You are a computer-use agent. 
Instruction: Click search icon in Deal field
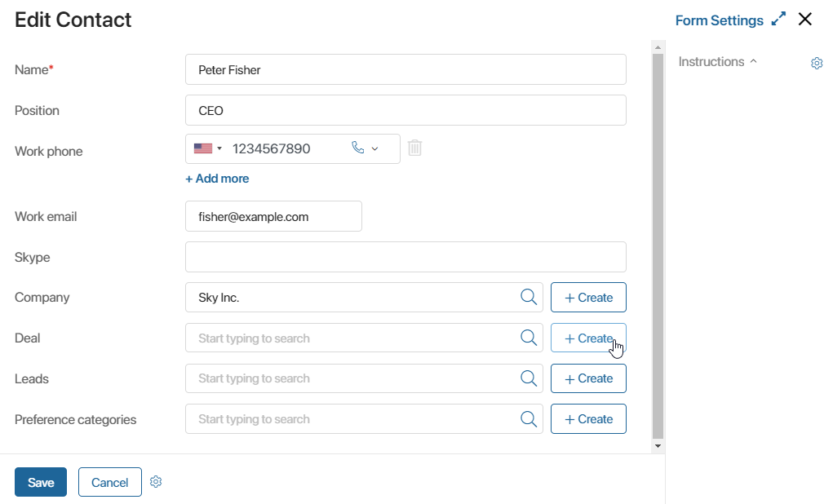529,338
